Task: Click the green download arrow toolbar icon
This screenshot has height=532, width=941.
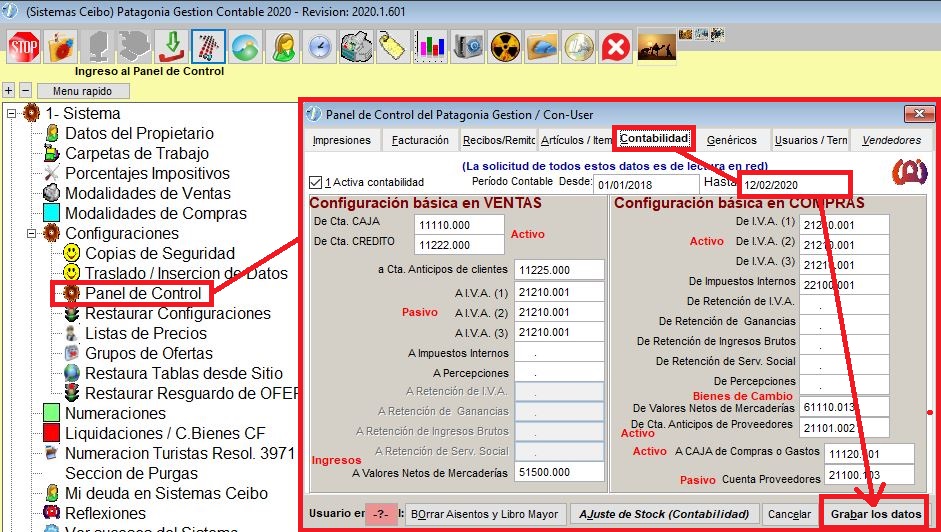Action: 172,47
